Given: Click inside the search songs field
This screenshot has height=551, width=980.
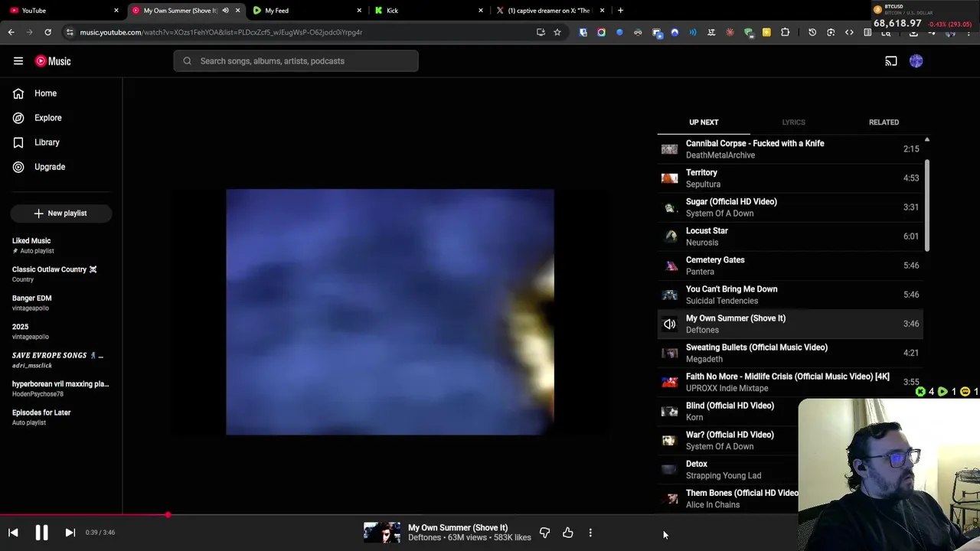Looking at the screenshot, I should (x=296, y=61).
